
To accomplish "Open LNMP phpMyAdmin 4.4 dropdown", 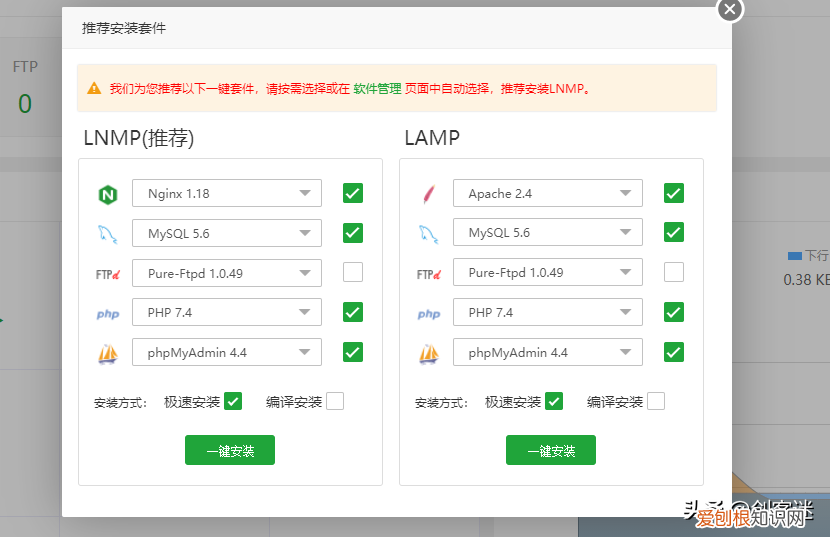I will click(227, 353).
